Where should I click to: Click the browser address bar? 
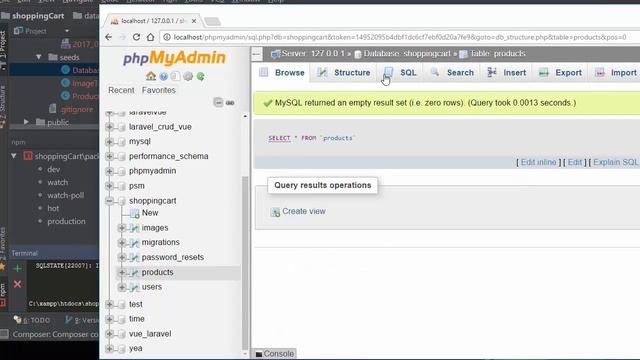(400, 37)
